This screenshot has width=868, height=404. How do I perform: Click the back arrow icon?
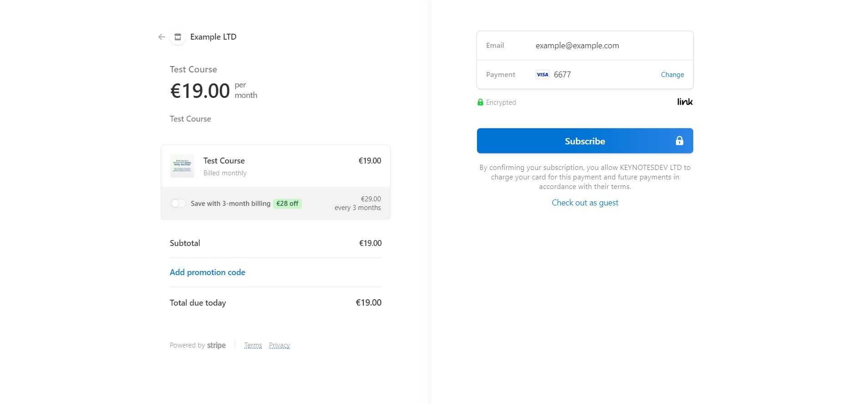click(x=162, y=37)
